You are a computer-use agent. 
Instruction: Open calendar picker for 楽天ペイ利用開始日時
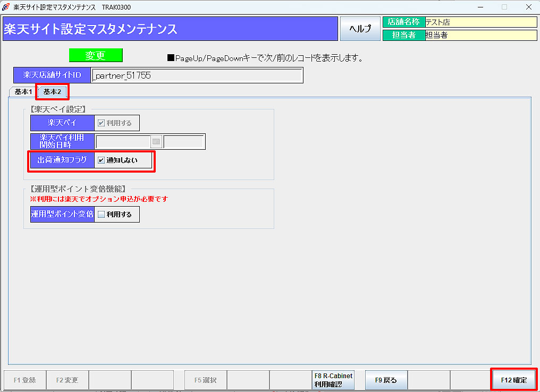pyautogui.click(x=156, y=141)
